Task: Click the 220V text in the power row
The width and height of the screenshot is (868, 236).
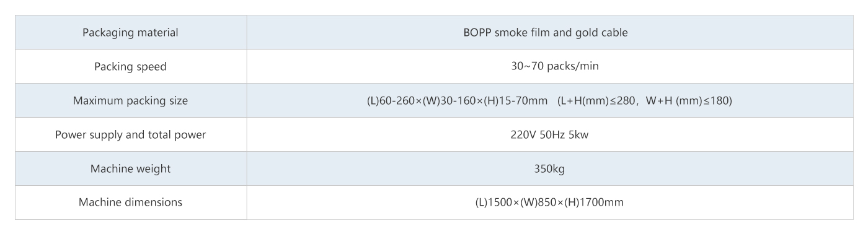Action: click(523, 134)
